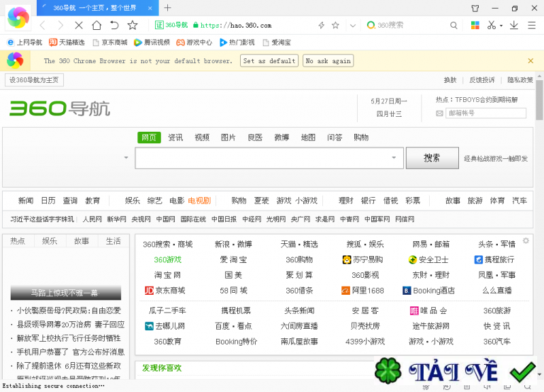Click the undo close-tab arrow icon
544x392 pixels.
pos(114,25)
